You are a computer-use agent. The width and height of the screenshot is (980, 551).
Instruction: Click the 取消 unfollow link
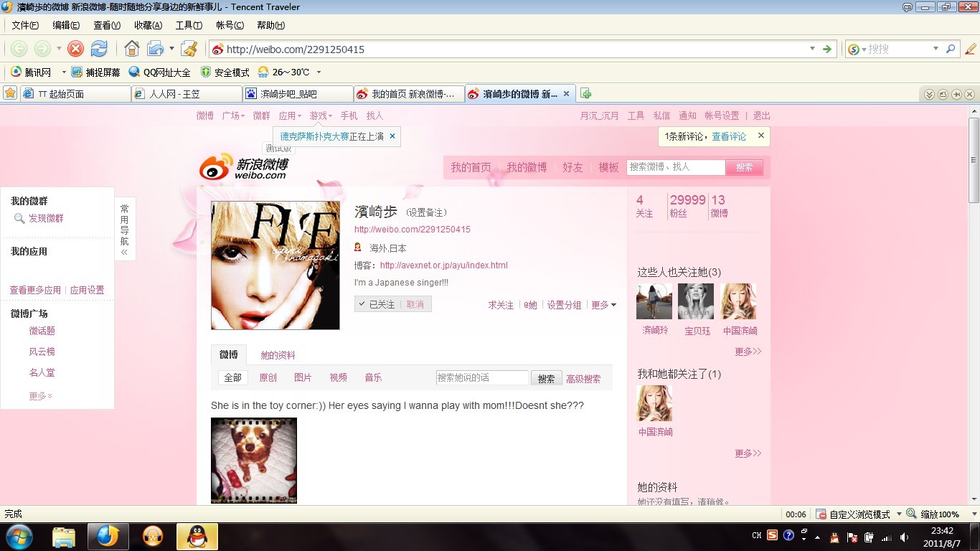(x=415, y=304)
